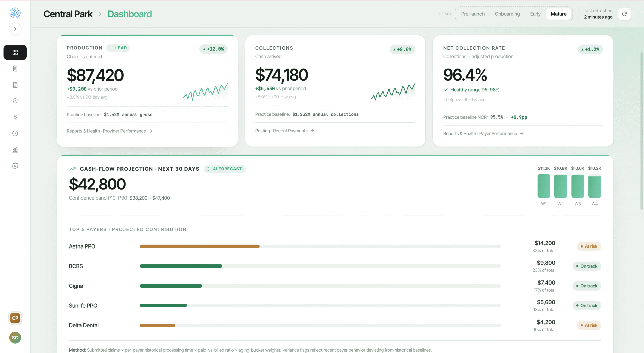Click the +1.2% Net Collection Rate badge

tap(590, 49)
